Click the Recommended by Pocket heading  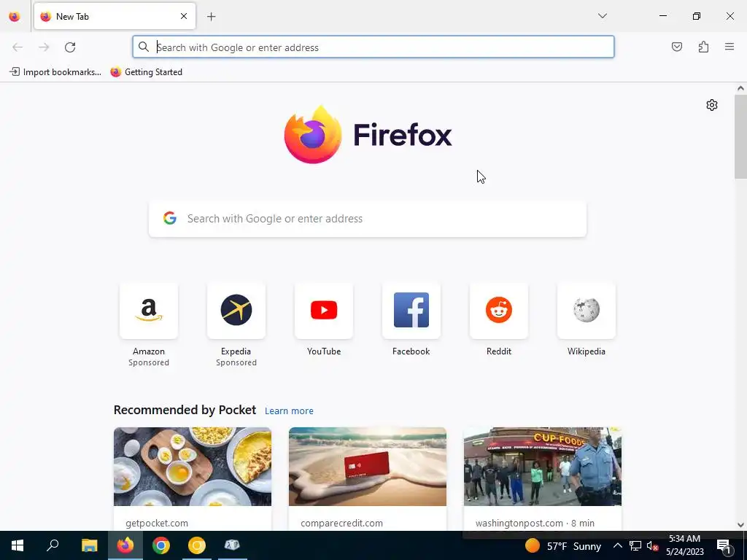(185, 410)
